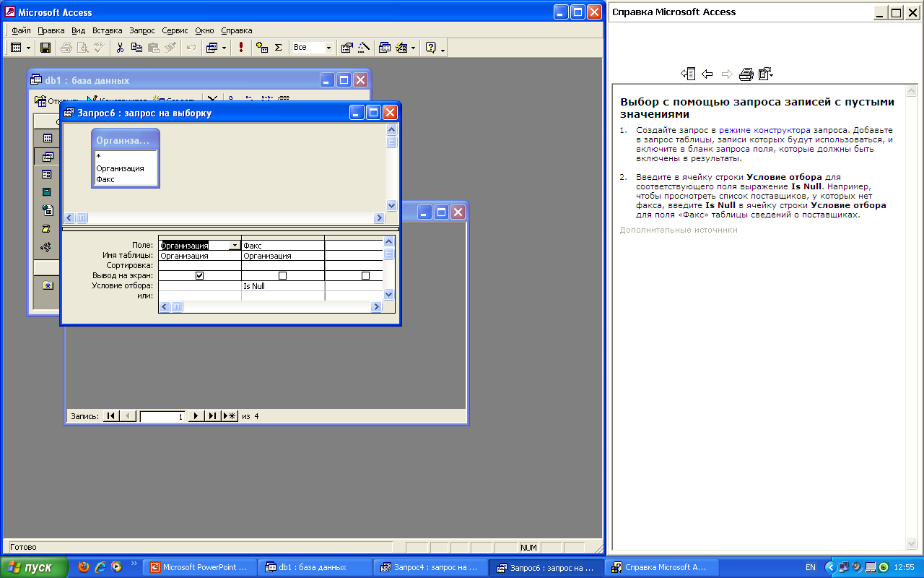Expand the View button dropdown arrow

coord(29,48)
